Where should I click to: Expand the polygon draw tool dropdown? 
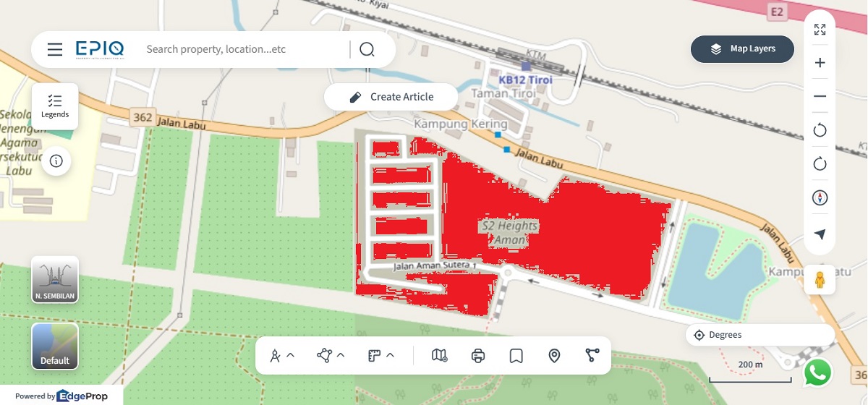[341, 355]
